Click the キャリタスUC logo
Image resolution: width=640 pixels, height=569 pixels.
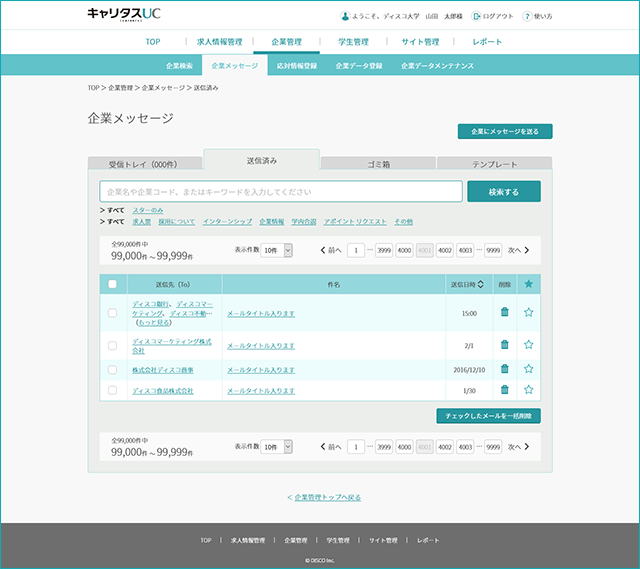(124, 14)
